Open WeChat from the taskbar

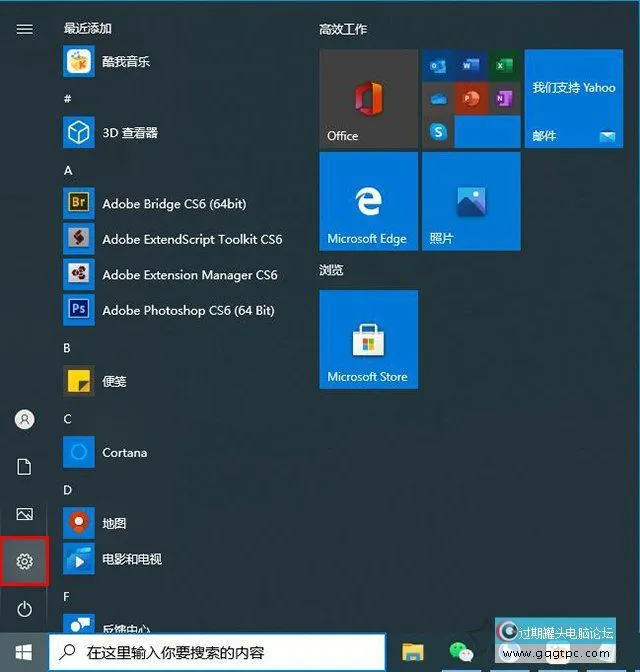461,652
